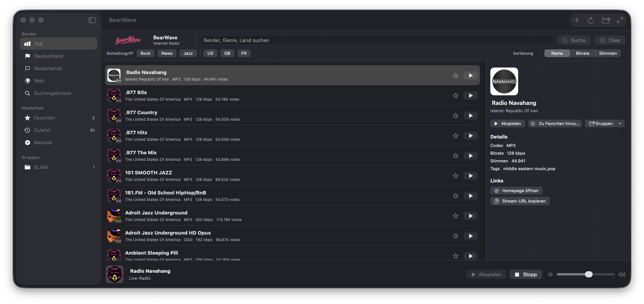This screenshot has height=304, width=644.
Task: Apply the Jazz quick filter
Action: pos(188,53)
